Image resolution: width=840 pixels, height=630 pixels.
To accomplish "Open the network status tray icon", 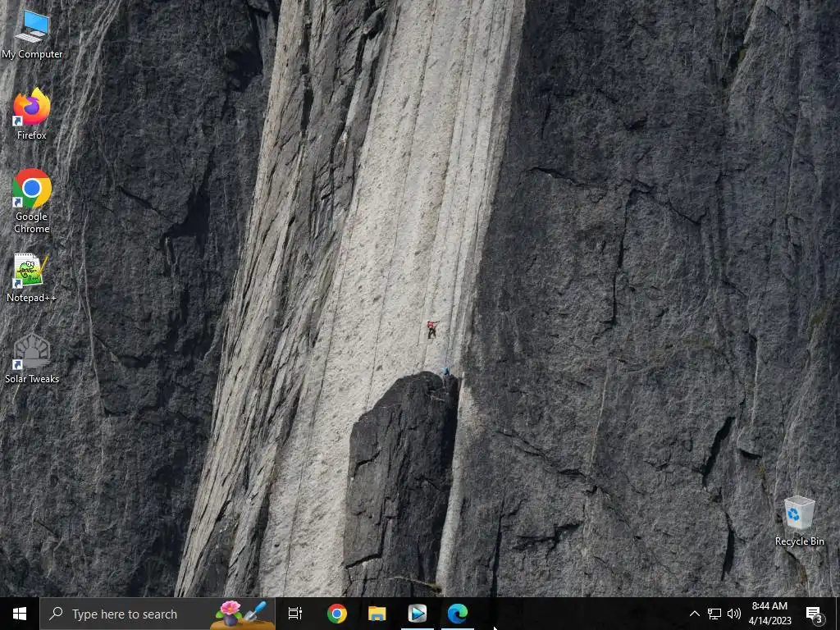I will (714, 614).
